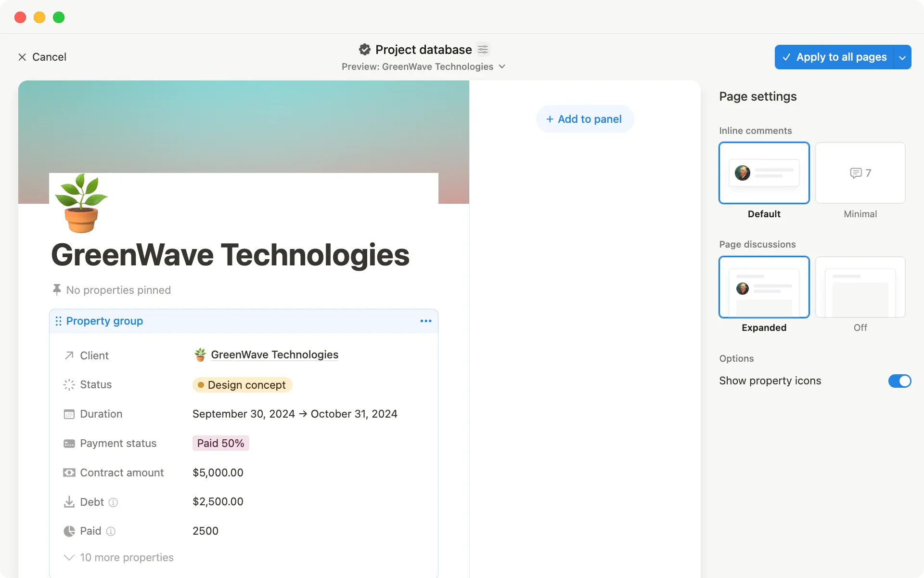Click the Payment status credit card icon
The height and width of the screenshot is (578, 924).
[x=69, y=443]
